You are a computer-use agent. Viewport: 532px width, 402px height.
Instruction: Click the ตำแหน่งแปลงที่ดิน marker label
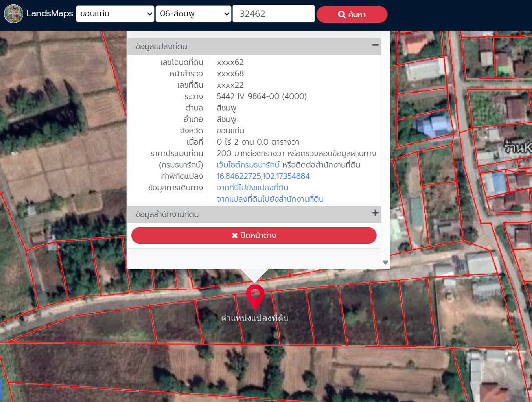click(x=254, y=318)
